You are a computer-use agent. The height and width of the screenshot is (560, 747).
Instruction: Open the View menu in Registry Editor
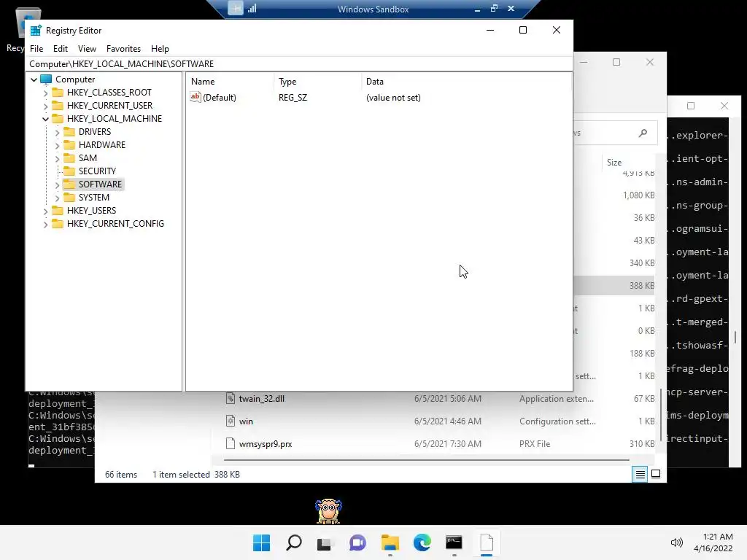[x=87, y=49]
